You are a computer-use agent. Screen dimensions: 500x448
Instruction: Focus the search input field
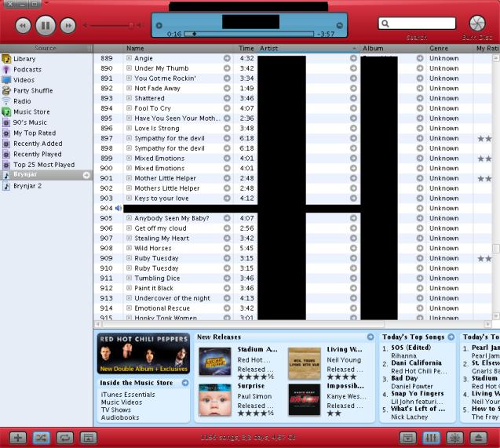[417, 24]
